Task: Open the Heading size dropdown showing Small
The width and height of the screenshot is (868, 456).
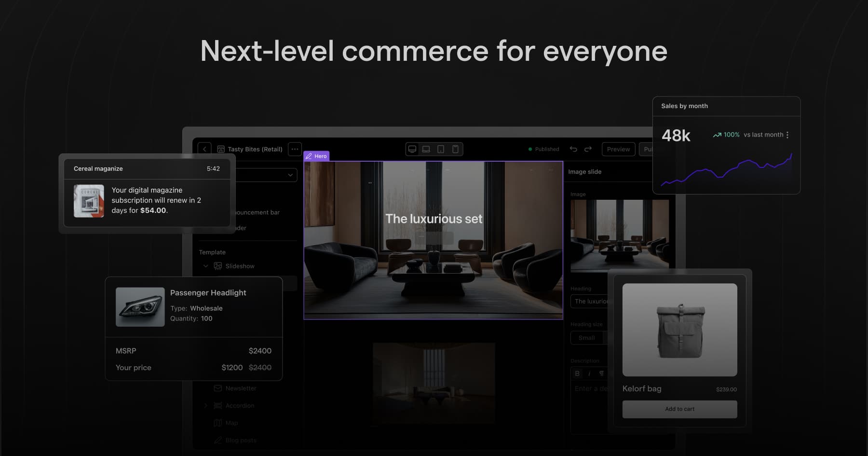Action: (x=588, y=338)
